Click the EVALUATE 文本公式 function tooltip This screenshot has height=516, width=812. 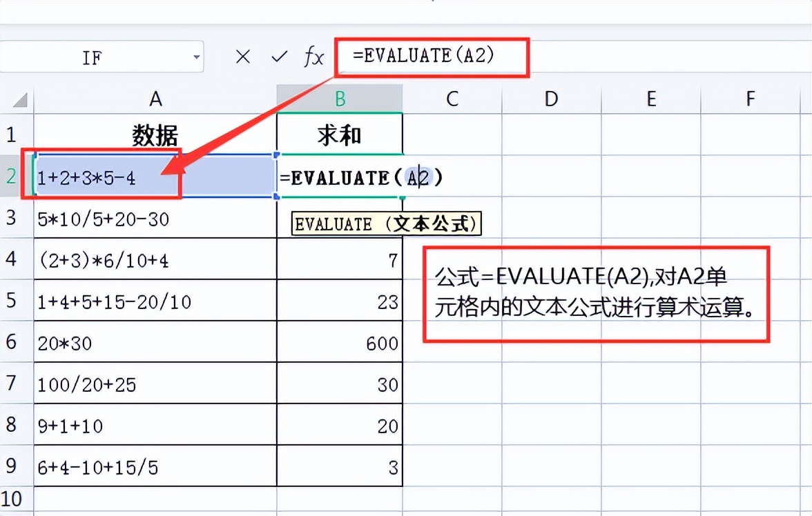[x=387, y=224]
